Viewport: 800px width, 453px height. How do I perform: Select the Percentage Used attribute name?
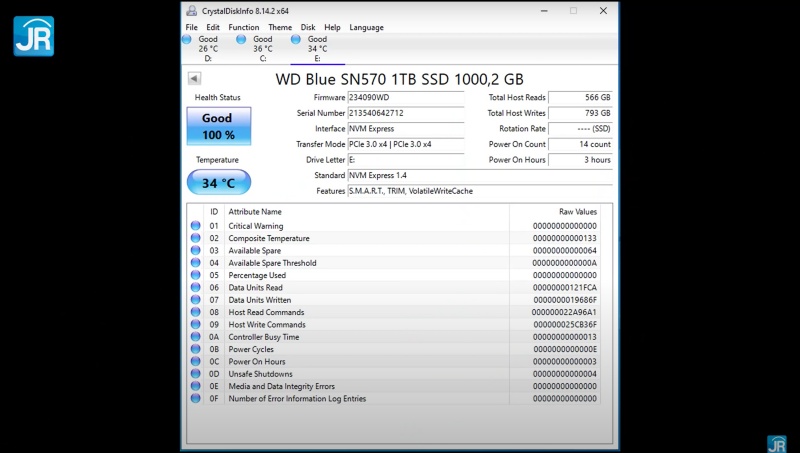pos(257,275)
